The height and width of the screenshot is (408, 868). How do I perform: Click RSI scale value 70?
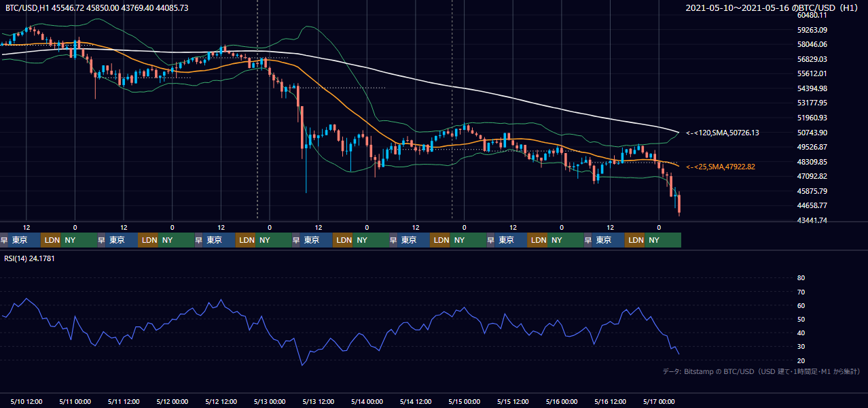coord(801,292)
